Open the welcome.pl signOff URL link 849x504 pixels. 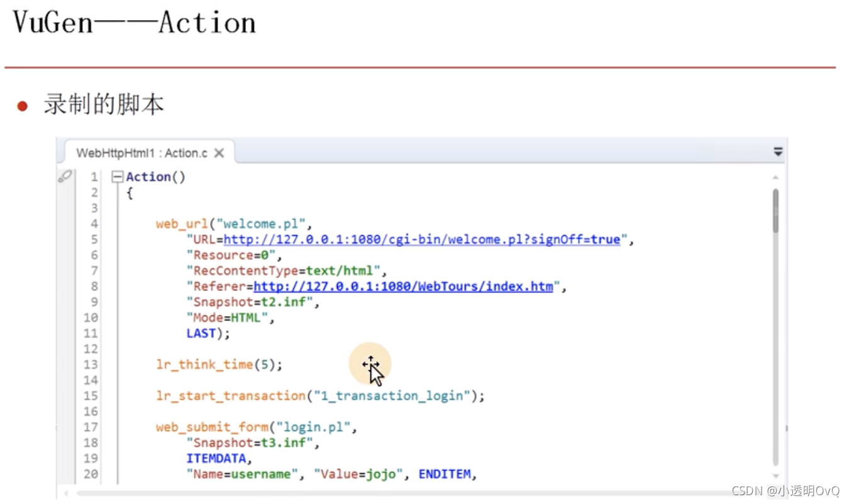[422, 239]
